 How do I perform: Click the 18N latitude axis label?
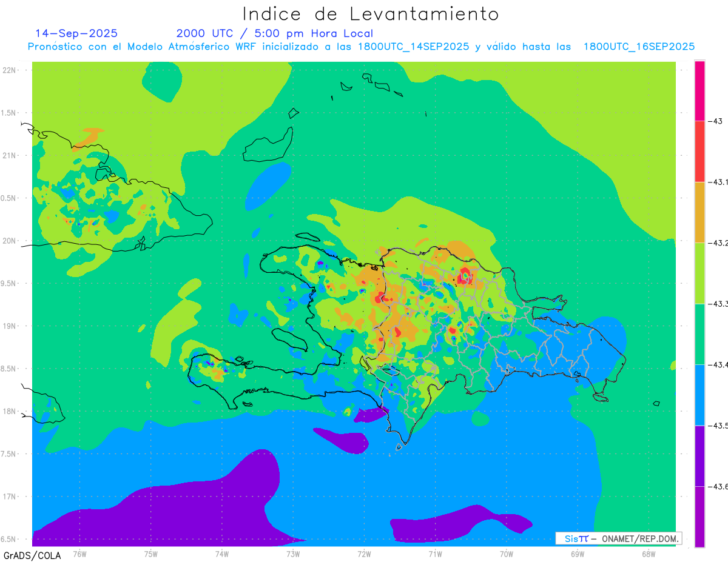pos(9,411)
